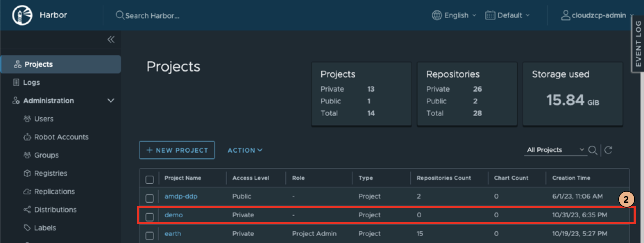Open the All Projects filter dropdown
Image resolution: width=644 pixels, height=243 pixels.
coord(555,150)
